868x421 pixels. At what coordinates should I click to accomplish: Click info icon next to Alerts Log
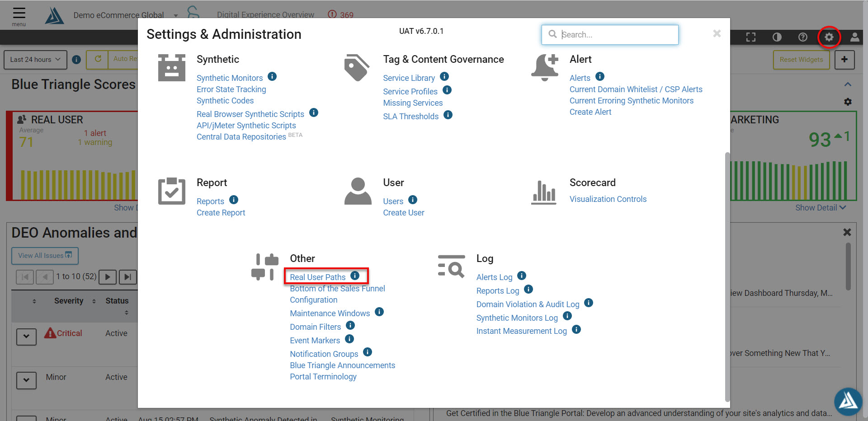coord(522,276)
